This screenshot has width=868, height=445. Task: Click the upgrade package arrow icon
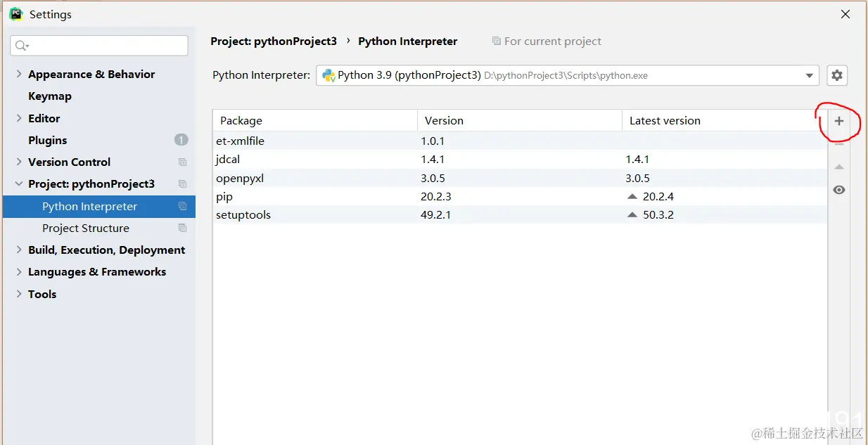838,167
